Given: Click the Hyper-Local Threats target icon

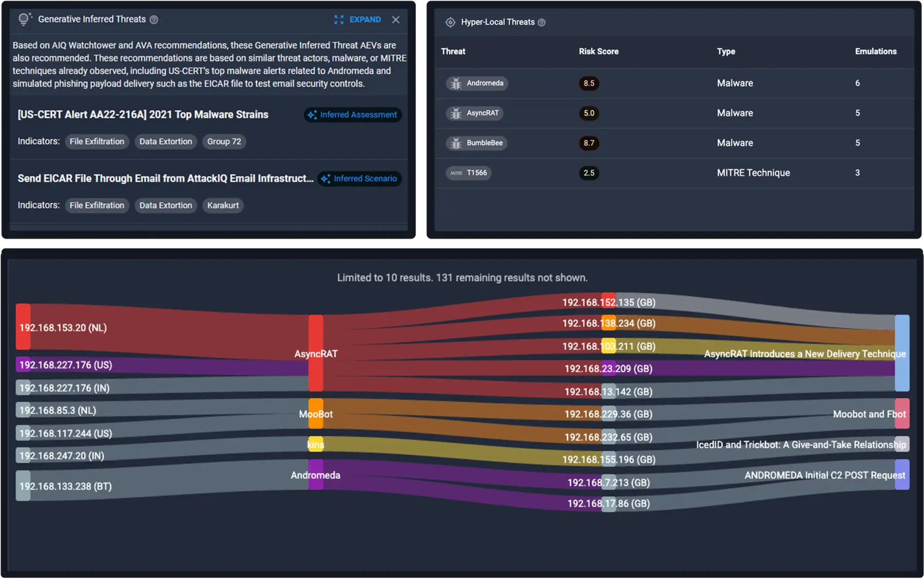Looking at the screenshot, I should pyautogui.click(x=450, y=22).
